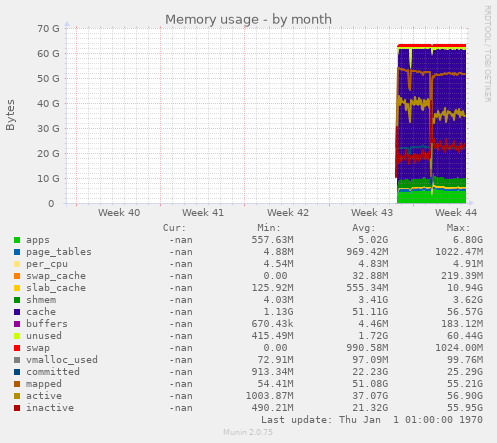Click the 'Avg:' column header

[364, 228]
